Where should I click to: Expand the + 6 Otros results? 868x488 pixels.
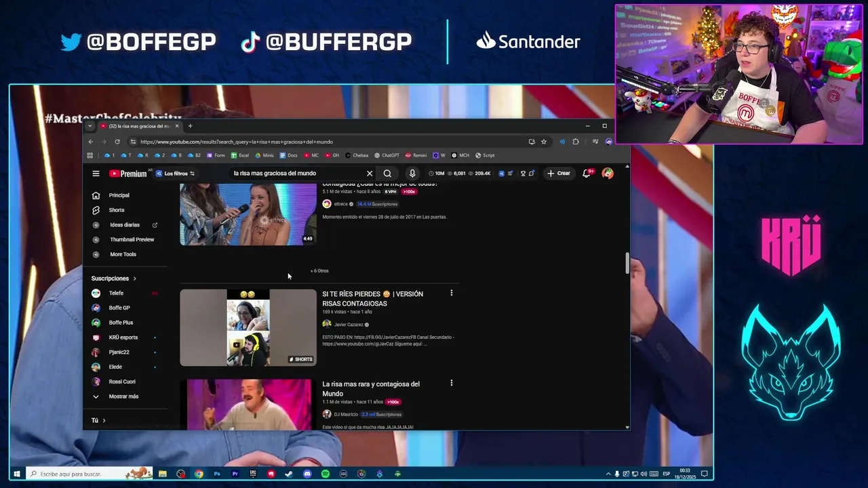coord(319,271)
